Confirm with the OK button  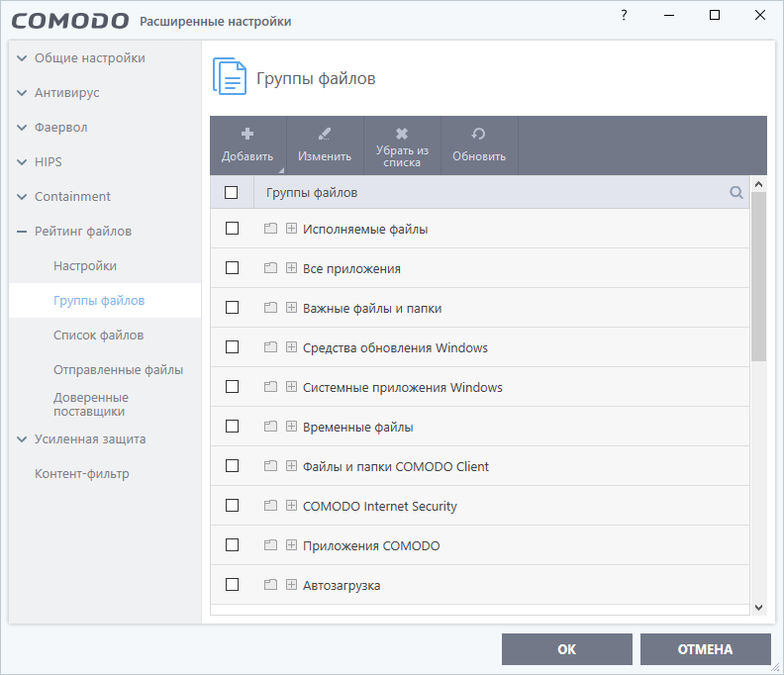567,649
